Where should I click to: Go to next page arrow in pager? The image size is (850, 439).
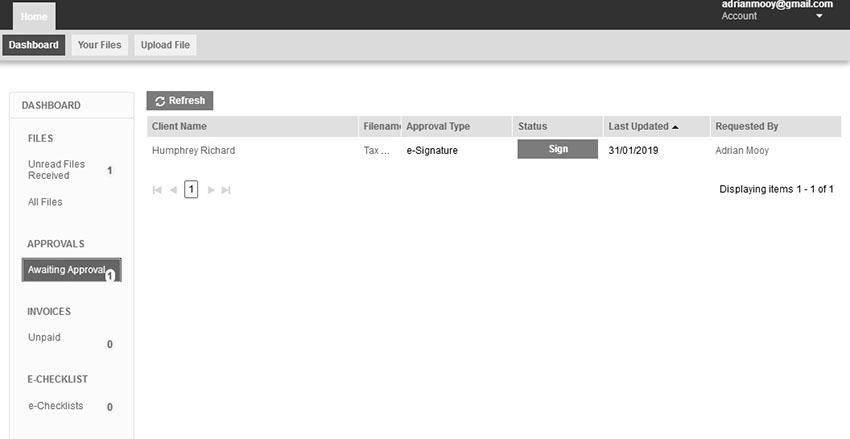pos(210,190)
